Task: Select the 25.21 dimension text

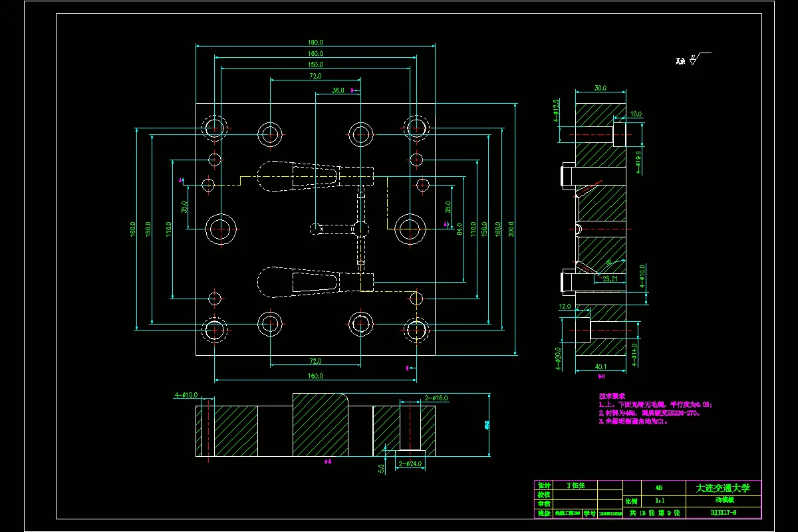Action: point(610,279)
